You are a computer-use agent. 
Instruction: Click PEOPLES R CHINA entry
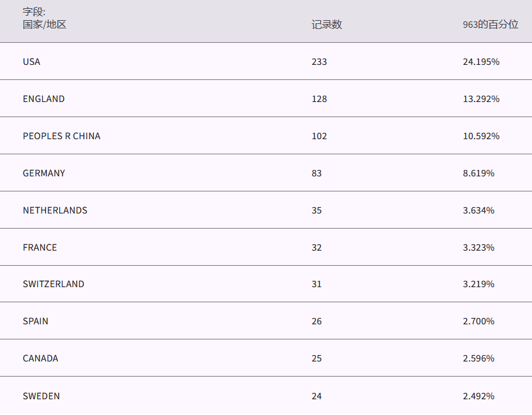(61, 136)
